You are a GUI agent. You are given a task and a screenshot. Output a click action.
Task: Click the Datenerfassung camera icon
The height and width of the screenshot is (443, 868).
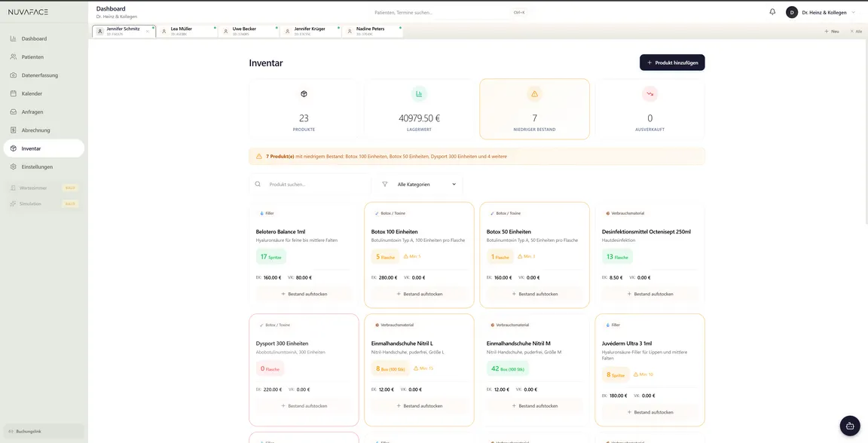click(14, 75)
